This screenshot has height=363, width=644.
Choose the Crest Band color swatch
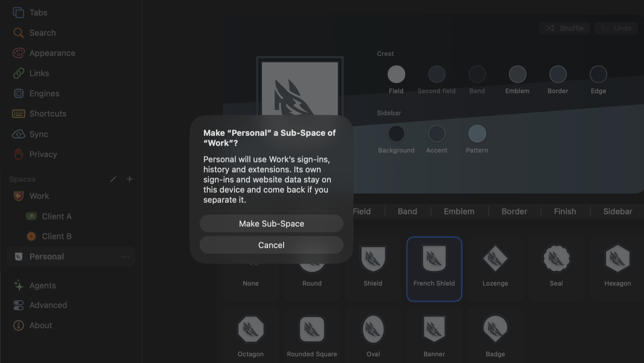(477, 74)
